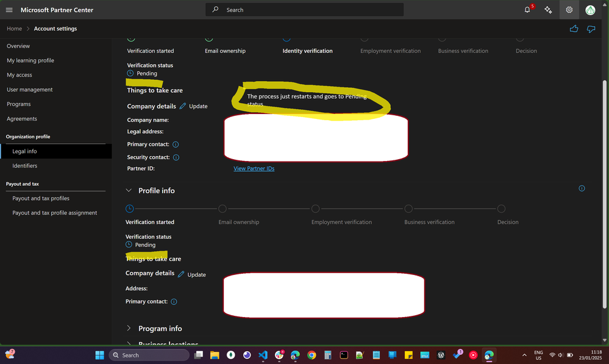Click the info icon beside Legal info Primary contact

176,145
